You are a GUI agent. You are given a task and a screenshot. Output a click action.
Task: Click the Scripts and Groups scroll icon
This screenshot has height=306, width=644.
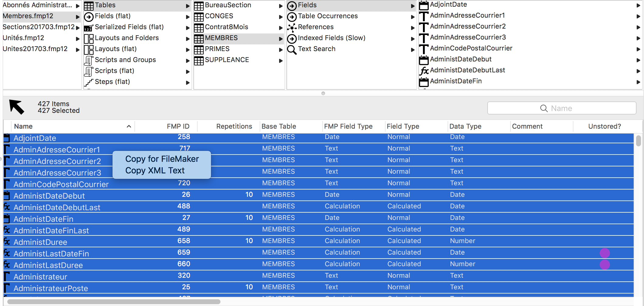click(88, 61)
